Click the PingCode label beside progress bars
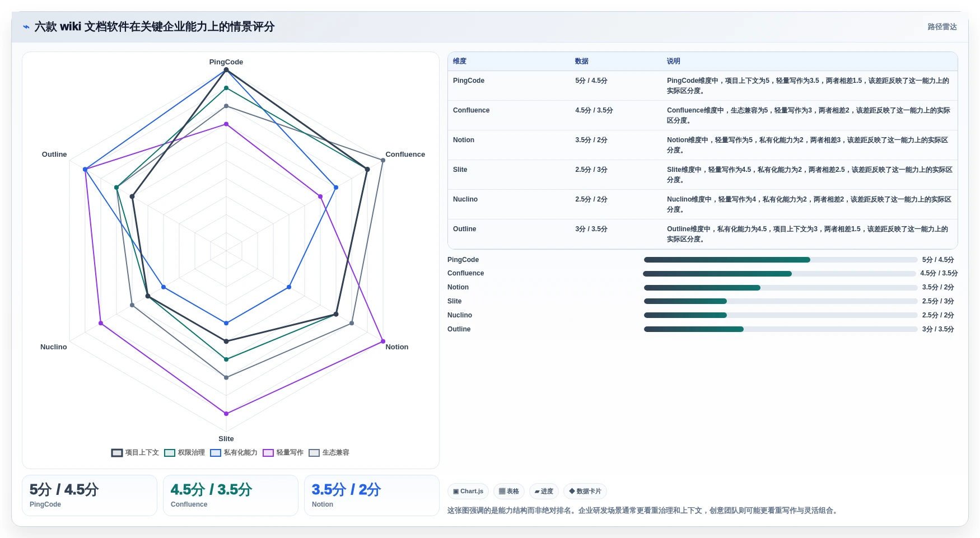 (x=463, y=260)
